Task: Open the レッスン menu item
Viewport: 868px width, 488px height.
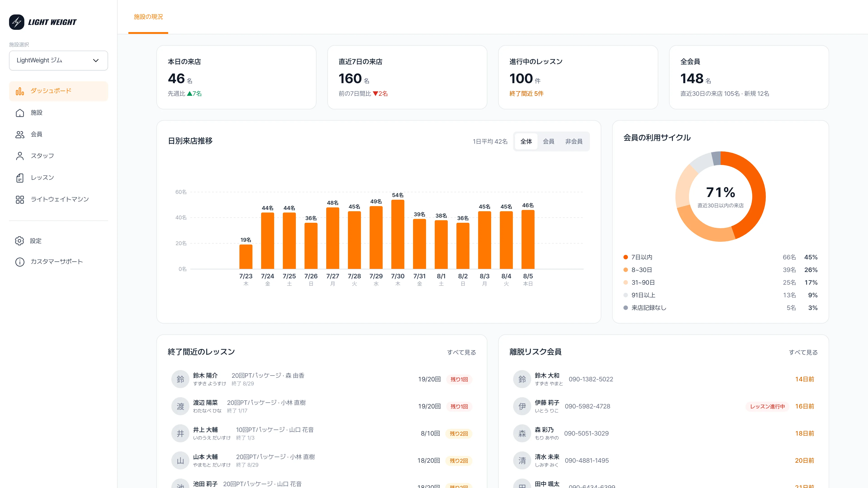Action: (x=58, y=178)
